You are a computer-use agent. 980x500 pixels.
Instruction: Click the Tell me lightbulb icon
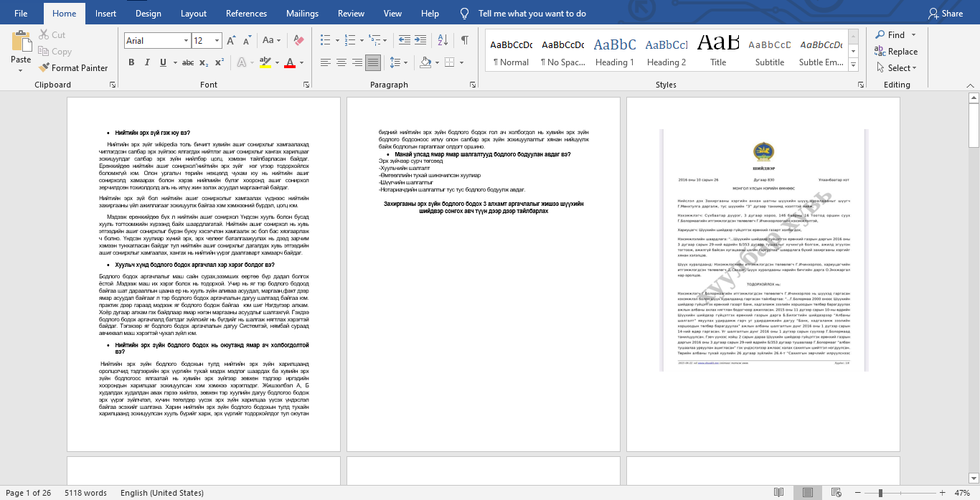click(x=464, y=13)
